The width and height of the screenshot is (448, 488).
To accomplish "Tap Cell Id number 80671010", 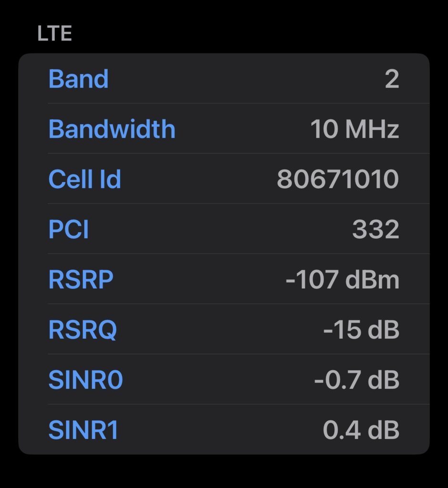I will [x=338, y=179].
